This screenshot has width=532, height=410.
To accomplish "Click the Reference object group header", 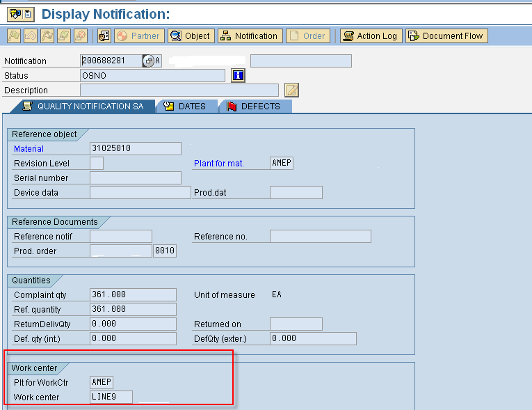I will pyautogui.click(x=44, y=134).
